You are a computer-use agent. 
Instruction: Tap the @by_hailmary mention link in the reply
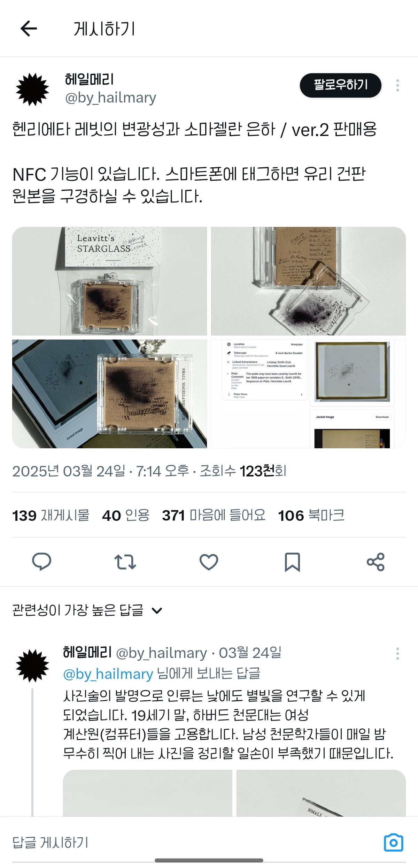(x=108, y=674)
